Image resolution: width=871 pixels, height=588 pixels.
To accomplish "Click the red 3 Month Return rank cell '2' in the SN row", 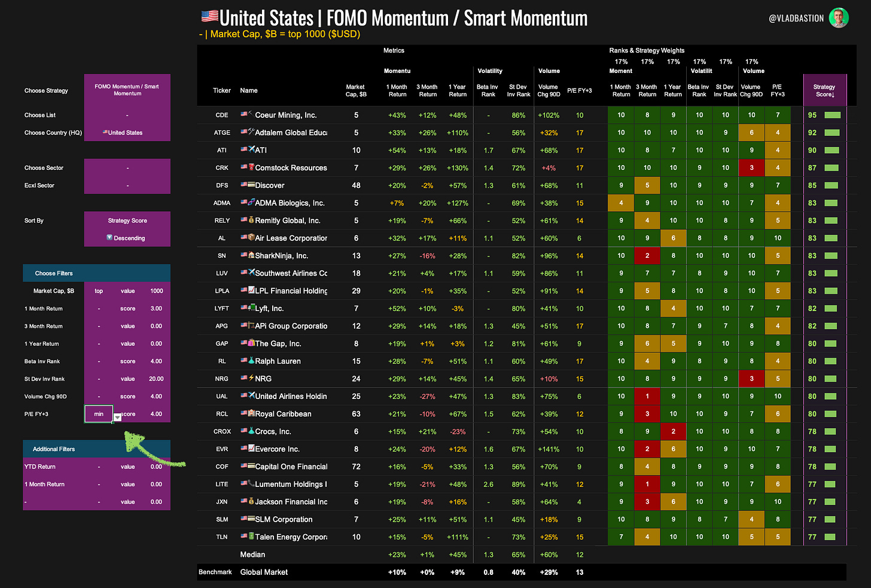I will pos(647,256).
